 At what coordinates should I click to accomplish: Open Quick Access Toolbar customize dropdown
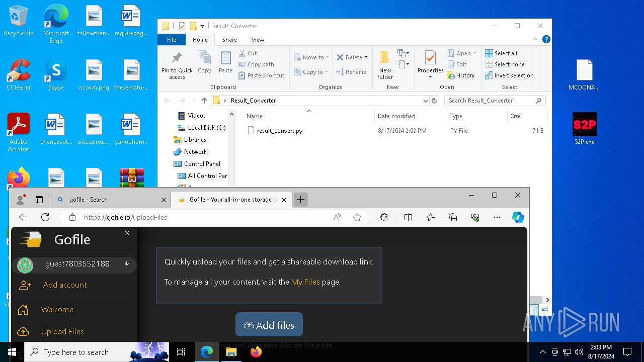coord(202,26)
